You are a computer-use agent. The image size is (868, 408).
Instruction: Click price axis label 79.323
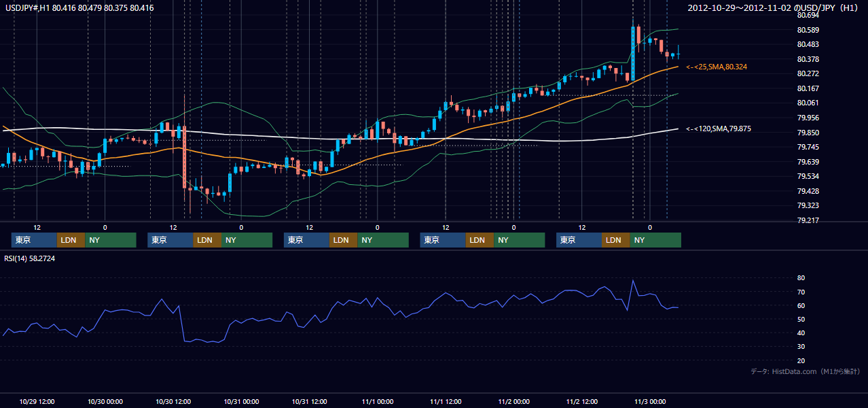[x=807, y=205]
